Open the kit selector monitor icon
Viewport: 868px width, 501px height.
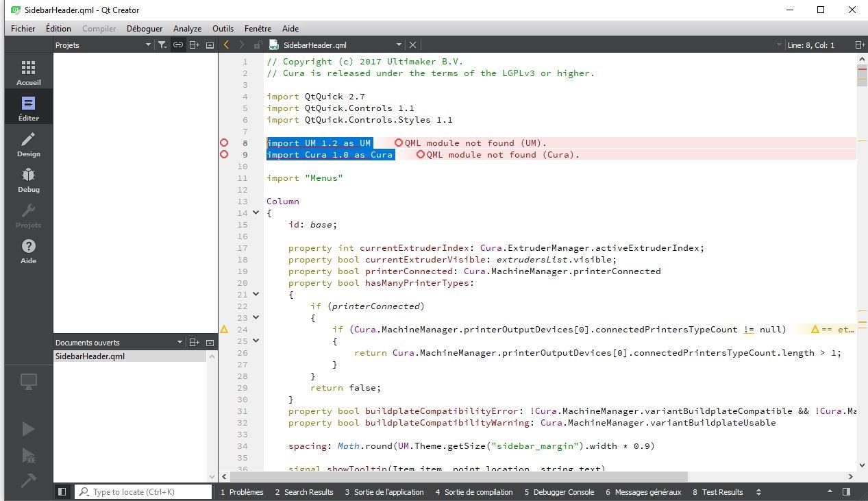point(28,382)
